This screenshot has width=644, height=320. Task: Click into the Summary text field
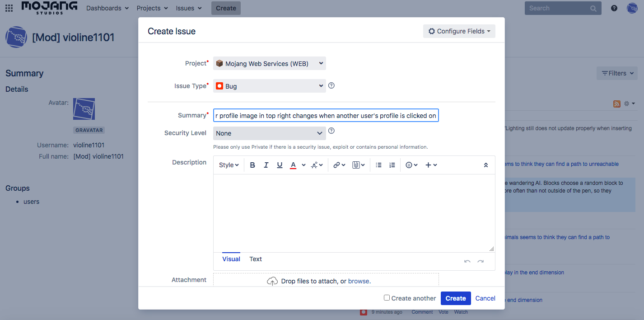[326, 116]
